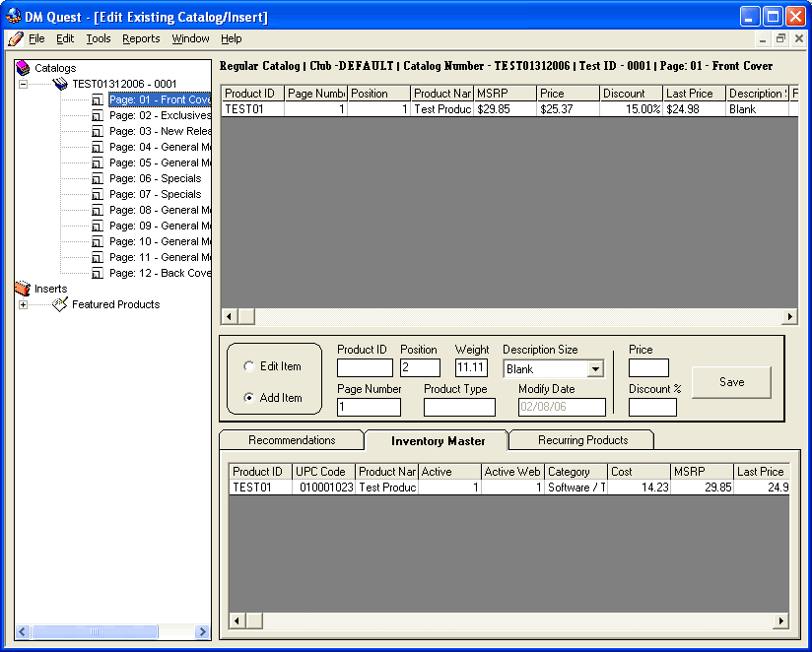
Task: Click page icon for Page 08
Action: pos(98,210)
